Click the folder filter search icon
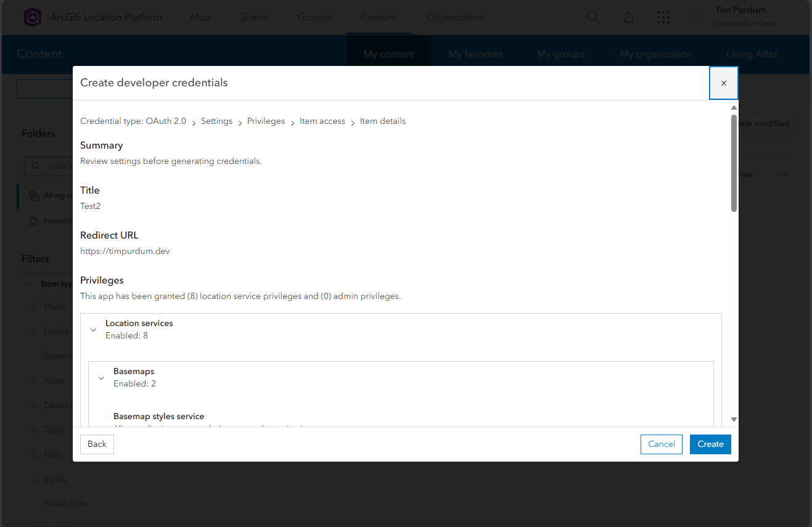 [x=37, y=166]
